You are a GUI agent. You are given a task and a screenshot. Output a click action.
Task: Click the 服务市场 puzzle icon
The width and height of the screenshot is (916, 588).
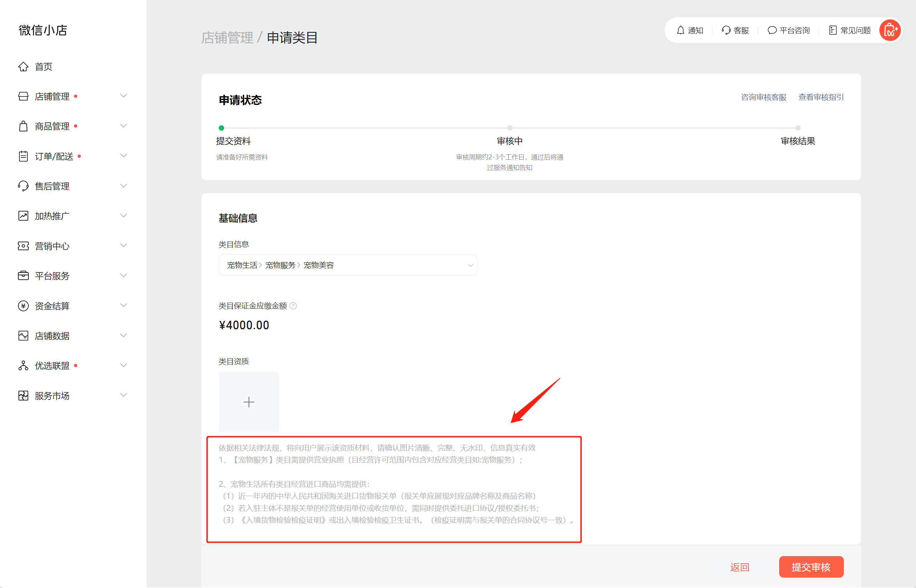point(23,396)
